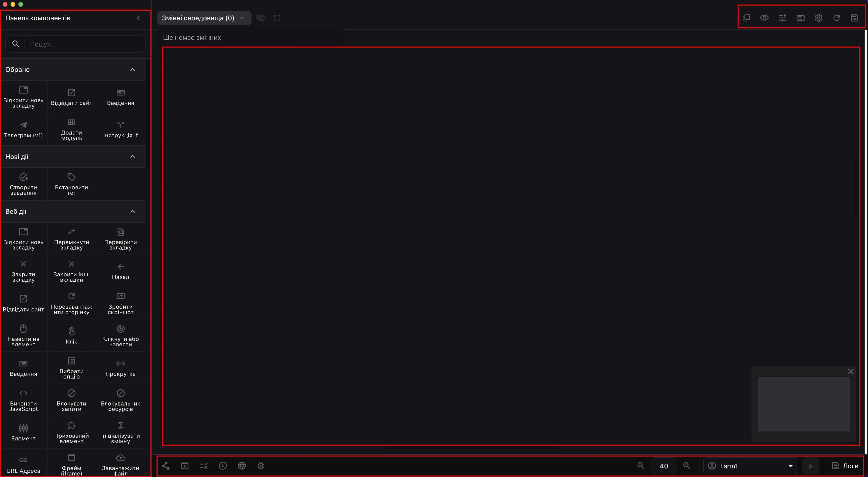Collapse the Веб дії section
This screenshot has height=477, width=868.
[x=132, y=211]
